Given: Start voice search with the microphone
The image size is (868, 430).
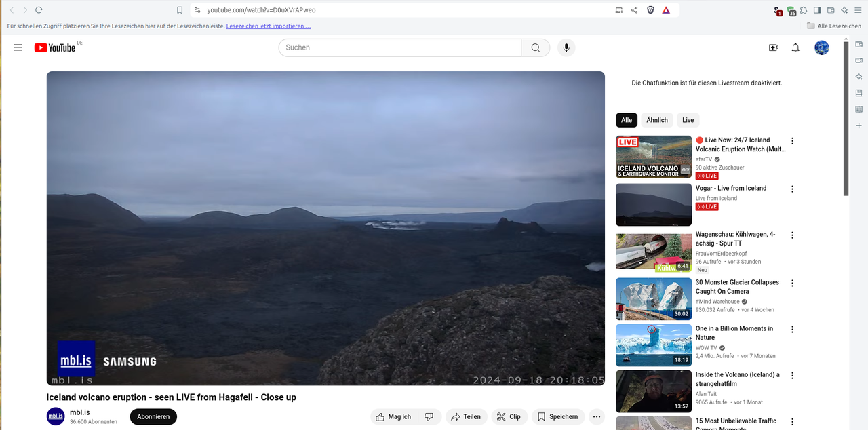Looking at the screenshot, I should [x=566, y=47].
